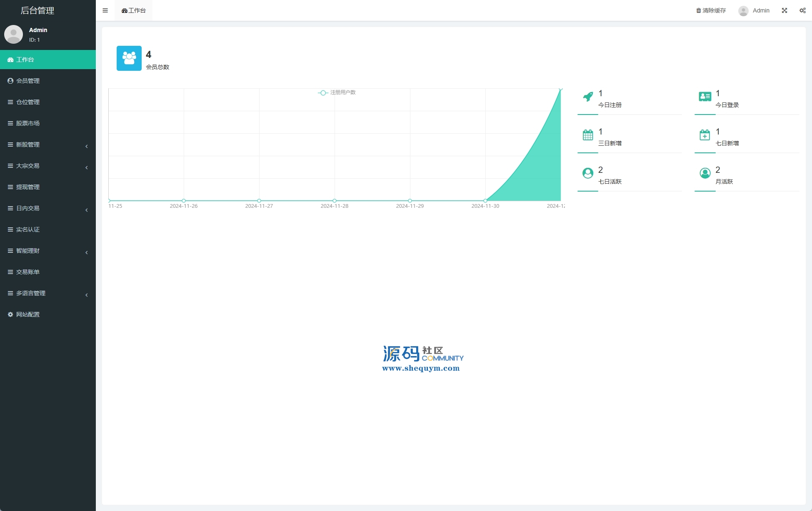
Task: Open the 会员管理 menu item
Action: pyautogui.click(x=28, y=81)
